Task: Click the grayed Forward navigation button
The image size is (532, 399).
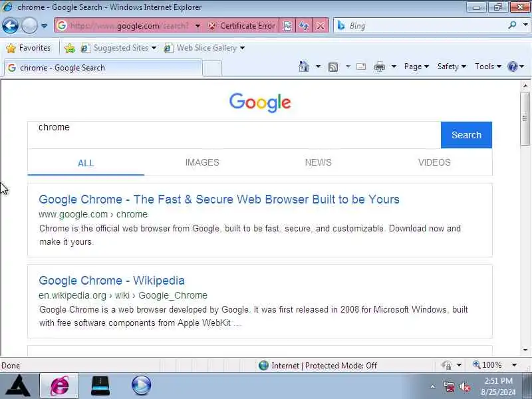Action: coord(29,25)
